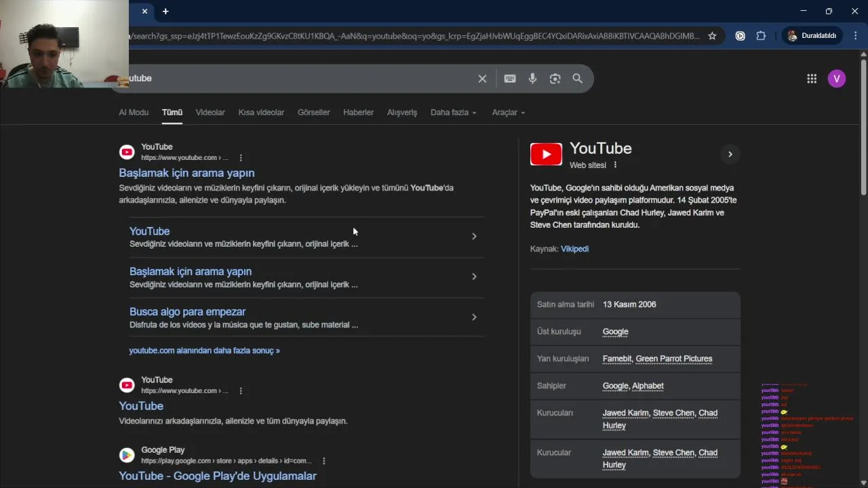868x488 pixels.
Task: Click the Alphabet owner link
Action: click(x=648, y=386)
